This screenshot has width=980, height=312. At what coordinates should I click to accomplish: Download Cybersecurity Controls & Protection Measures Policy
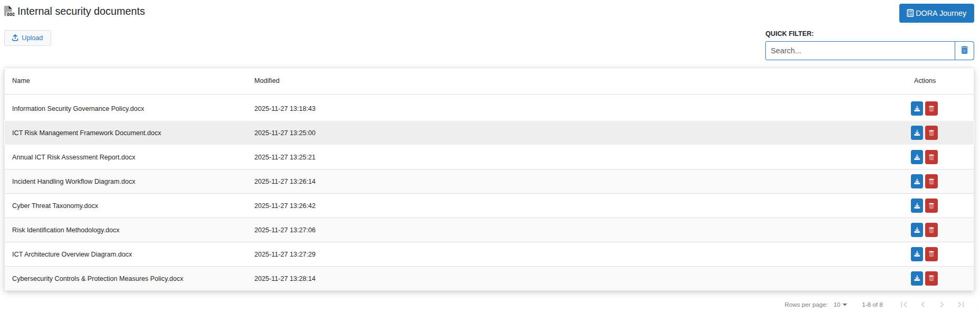coord(917,279)
